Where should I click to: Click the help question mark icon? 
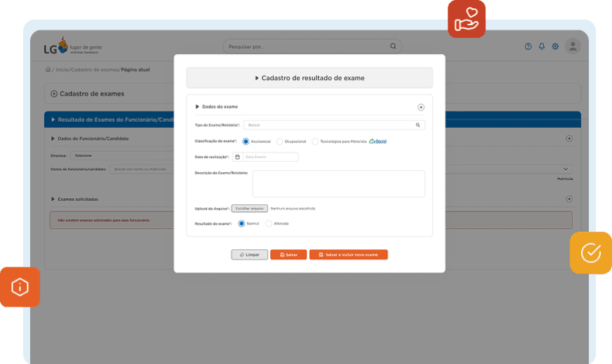(x=528, y=46)
